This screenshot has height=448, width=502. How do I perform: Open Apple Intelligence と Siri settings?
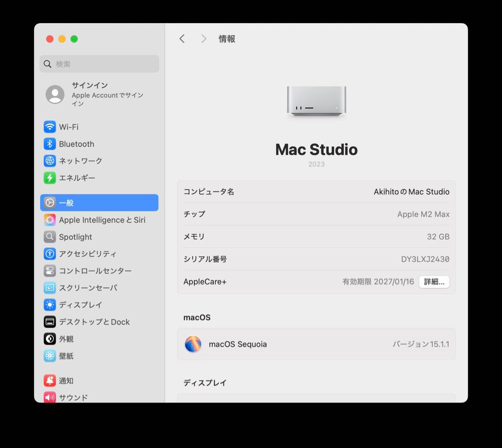(102, 220)
